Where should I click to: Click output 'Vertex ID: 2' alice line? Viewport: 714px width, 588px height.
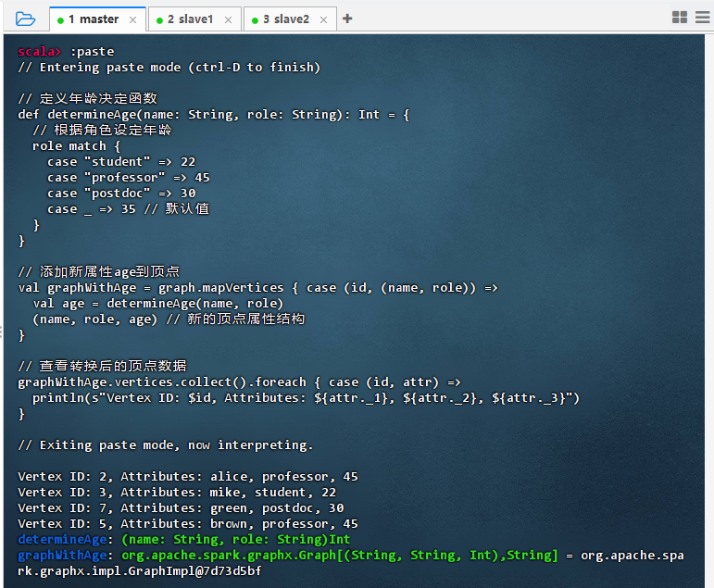pyautogui.click(x=188, y=477)
